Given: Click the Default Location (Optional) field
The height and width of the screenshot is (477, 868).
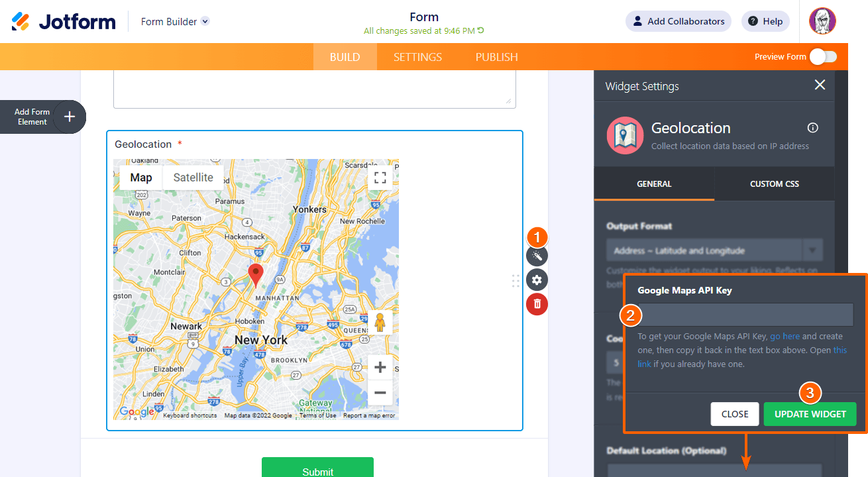Looking at the screenshot, I should click(714, 470).
